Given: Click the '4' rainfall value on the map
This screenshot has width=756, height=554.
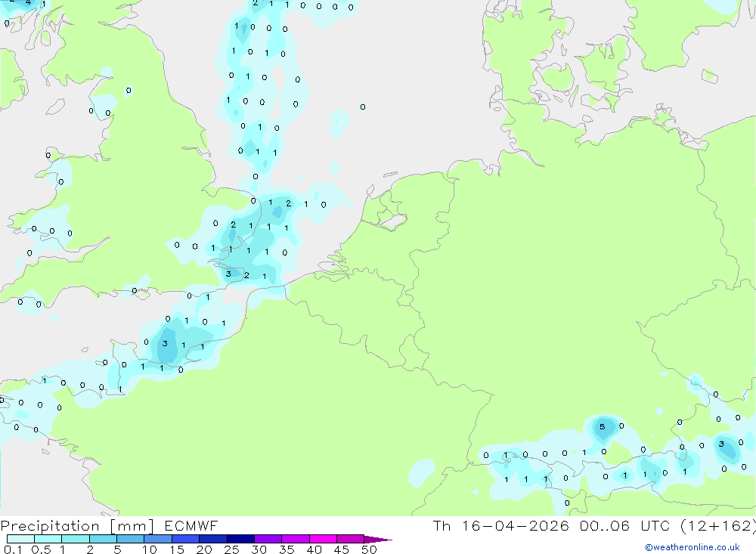Looking at the screenshot, I should [x=28, y=2].
